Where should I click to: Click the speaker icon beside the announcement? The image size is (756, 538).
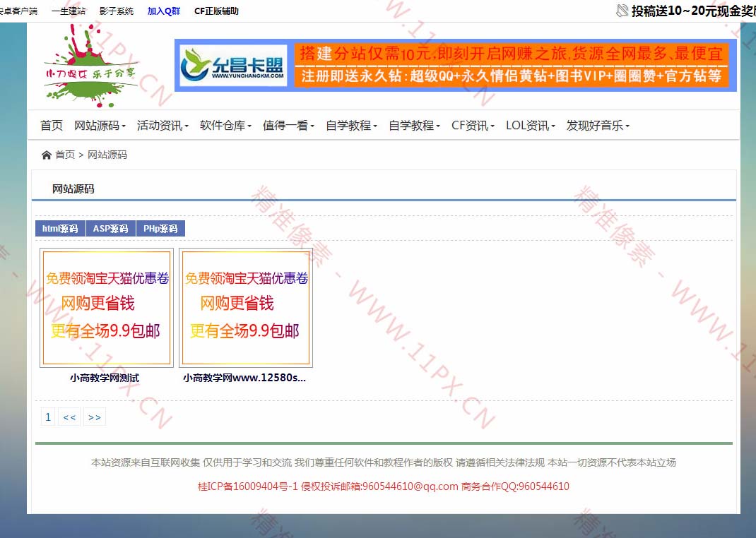click(622, 11)
